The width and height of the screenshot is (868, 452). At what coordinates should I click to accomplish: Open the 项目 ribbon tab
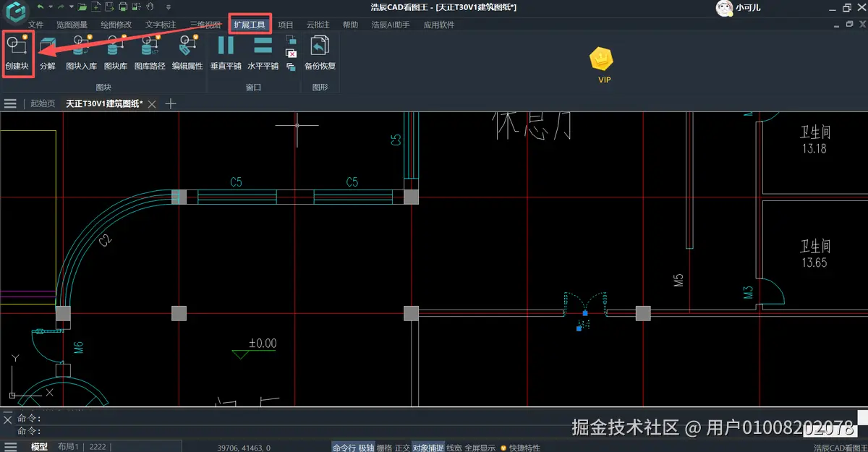click(286, 25)
